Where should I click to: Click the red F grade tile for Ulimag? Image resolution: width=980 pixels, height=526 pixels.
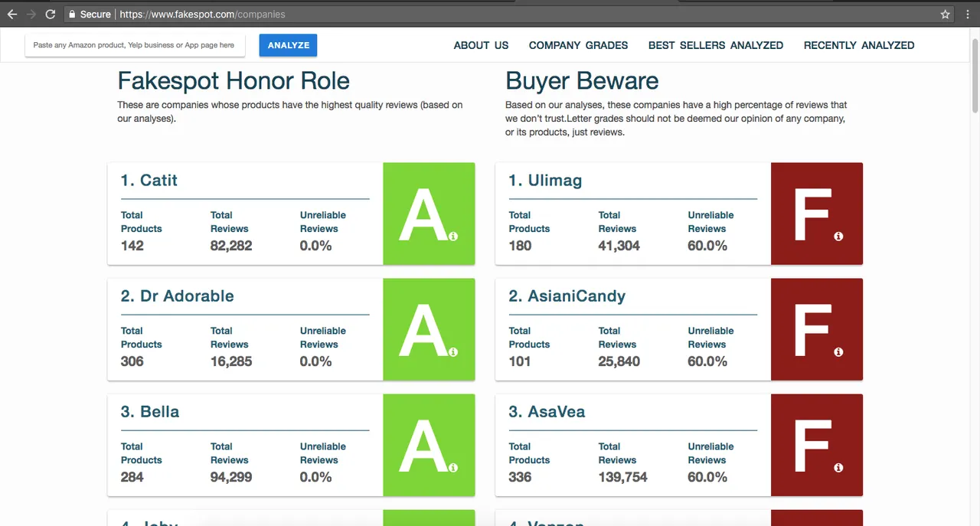[817, 214]
